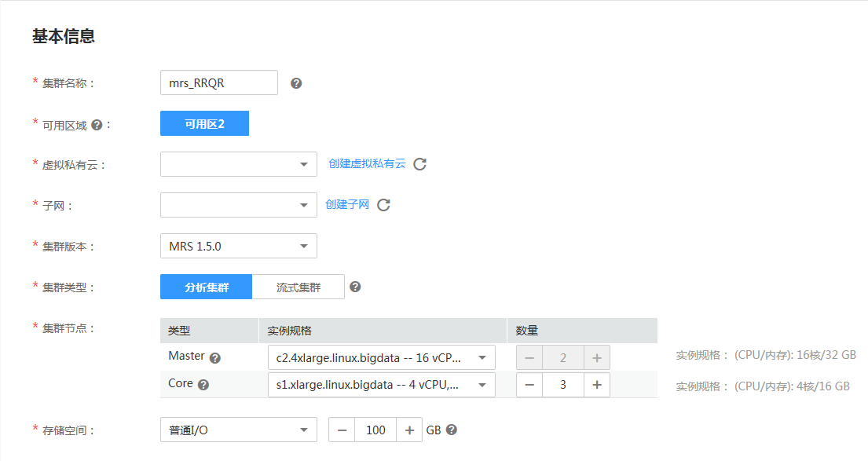
Task: Decrease storage space size
Action: pos(342,430)
